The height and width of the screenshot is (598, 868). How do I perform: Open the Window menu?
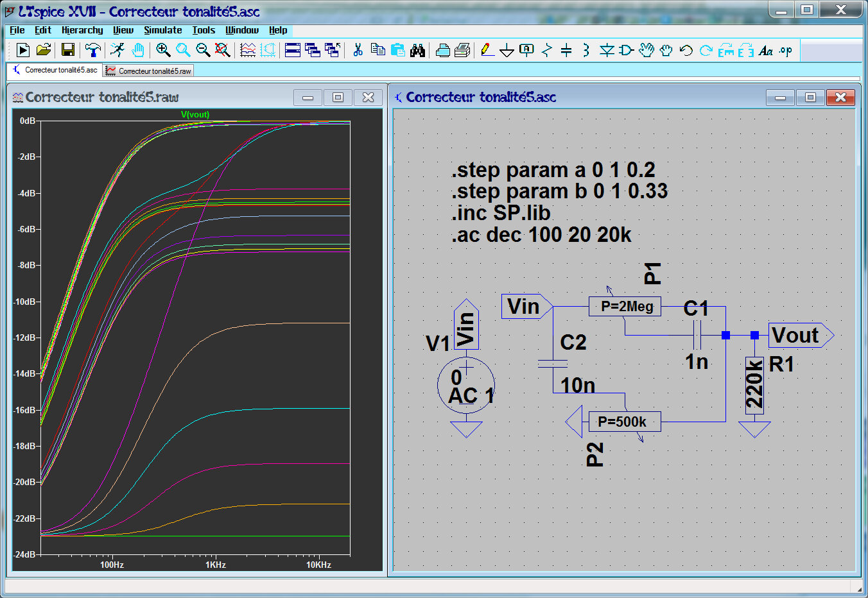point(242,30)
